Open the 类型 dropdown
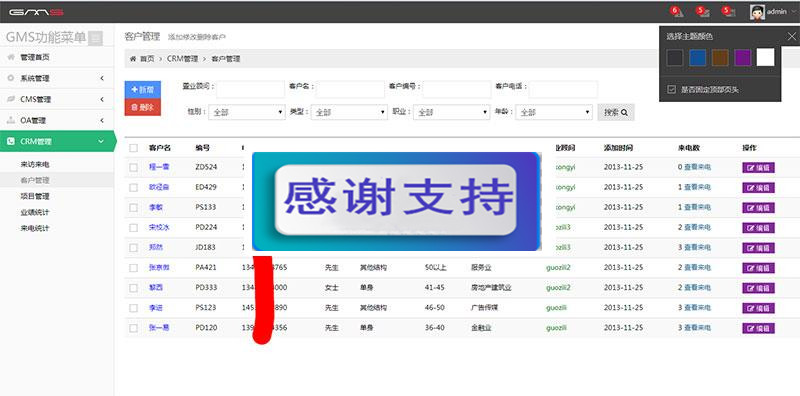 pyautogui.click(x=349, y=112)
